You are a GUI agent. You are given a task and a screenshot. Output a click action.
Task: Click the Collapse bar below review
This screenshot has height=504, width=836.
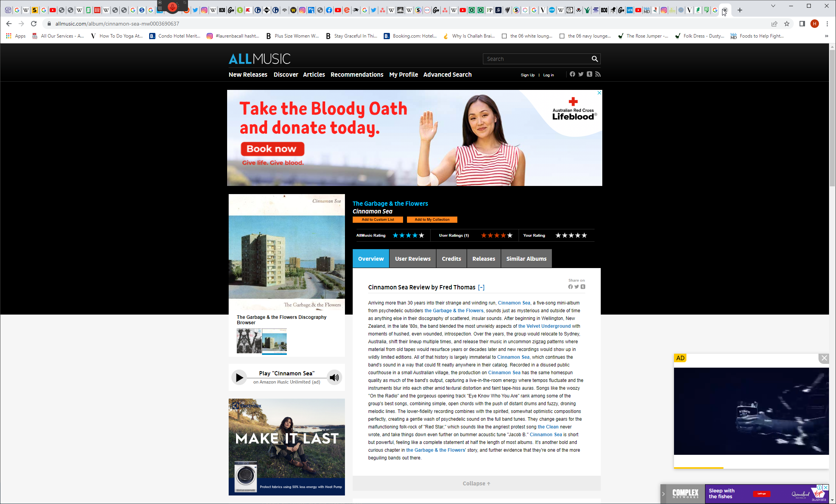(x=477, y=483)
